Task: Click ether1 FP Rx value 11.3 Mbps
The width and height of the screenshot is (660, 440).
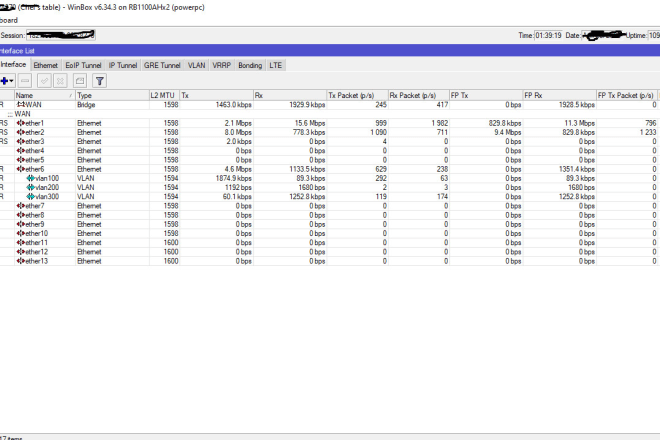Action: [579, 123]
